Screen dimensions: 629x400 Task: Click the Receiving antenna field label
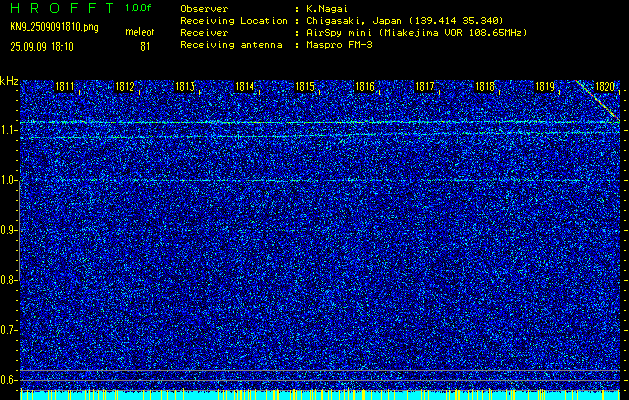(231, 45)
